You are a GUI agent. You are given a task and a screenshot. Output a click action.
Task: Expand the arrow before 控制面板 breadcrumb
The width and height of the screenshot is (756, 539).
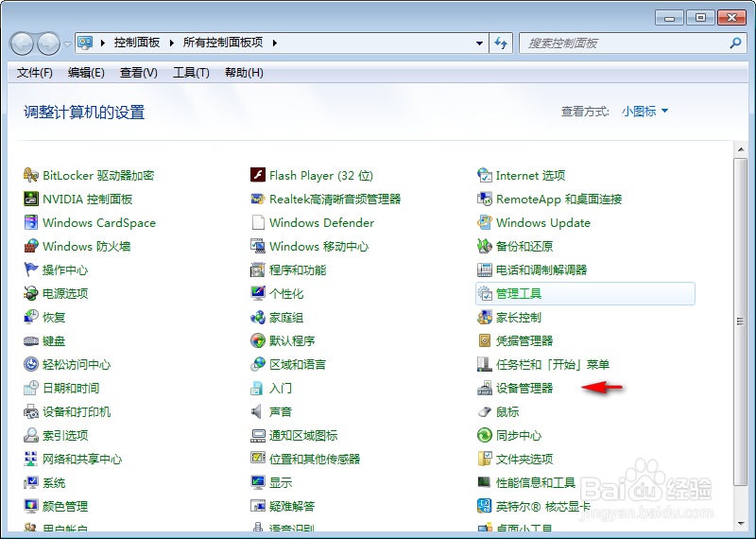[103, 43]
